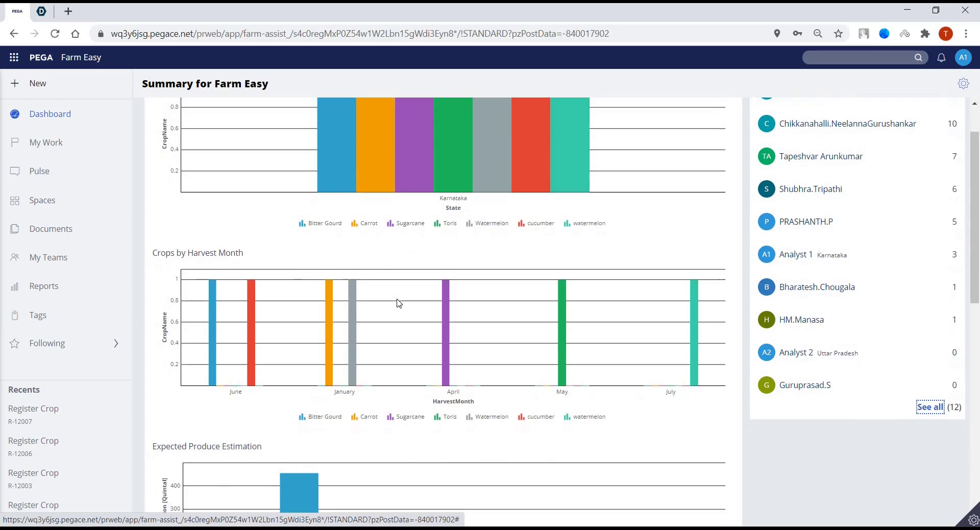Screen dimensions: 980x530
Task: Click the browser address bar URL
Action: (x=360, y=34)
